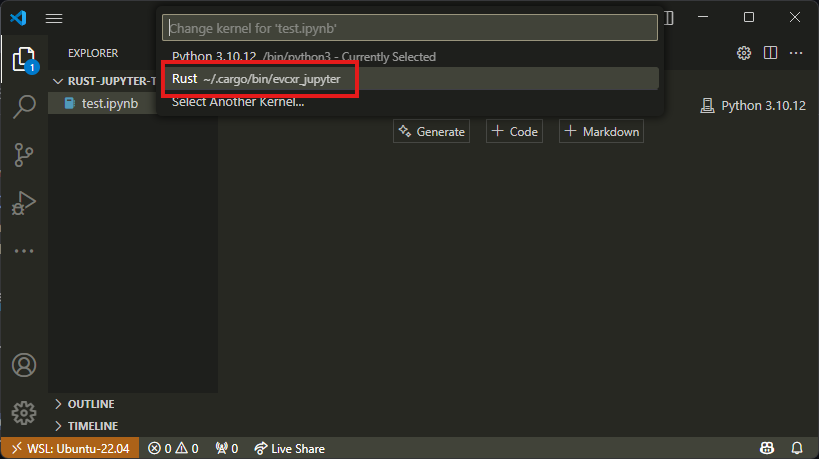This screenshot has height=459, width=819.
Task: Open Copilot status icon in status bar
Action: (767, 448)
